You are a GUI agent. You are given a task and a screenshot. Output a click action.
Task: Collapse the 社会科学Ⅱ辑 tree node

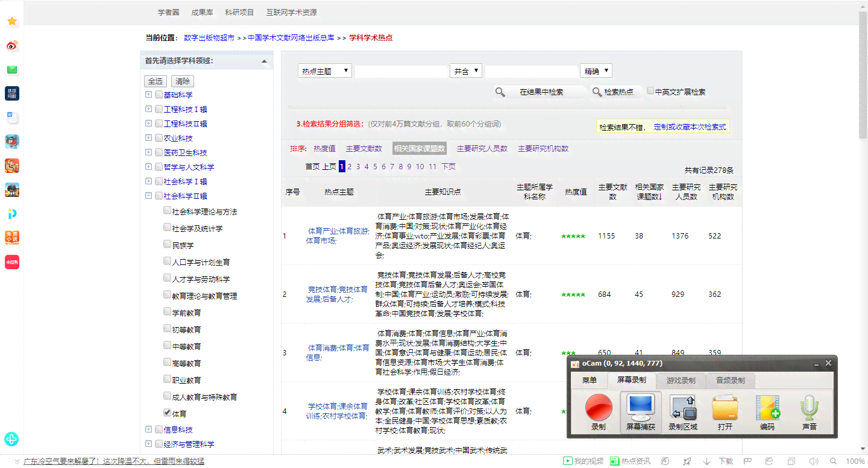[x=148, y=196]
